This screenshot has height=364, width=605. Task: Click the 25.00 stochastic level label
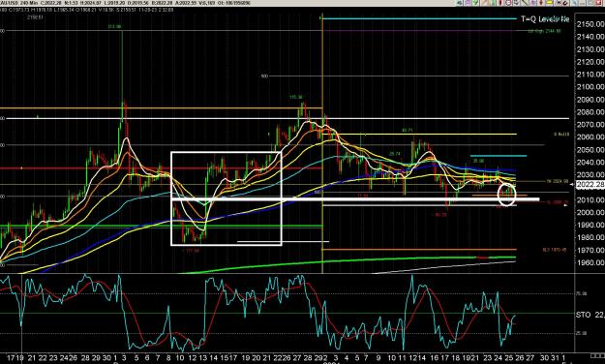(x=581, y=333)
